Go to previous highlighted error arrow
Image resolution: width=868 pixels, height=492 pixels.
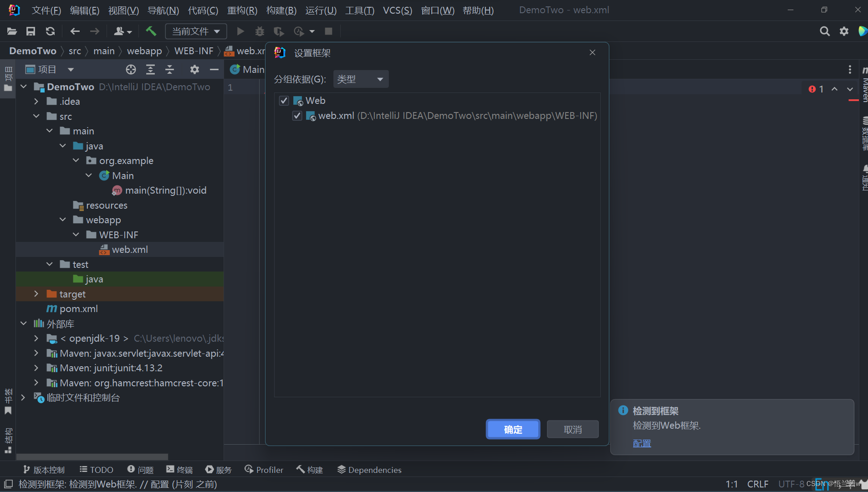(x=834, y=89)
